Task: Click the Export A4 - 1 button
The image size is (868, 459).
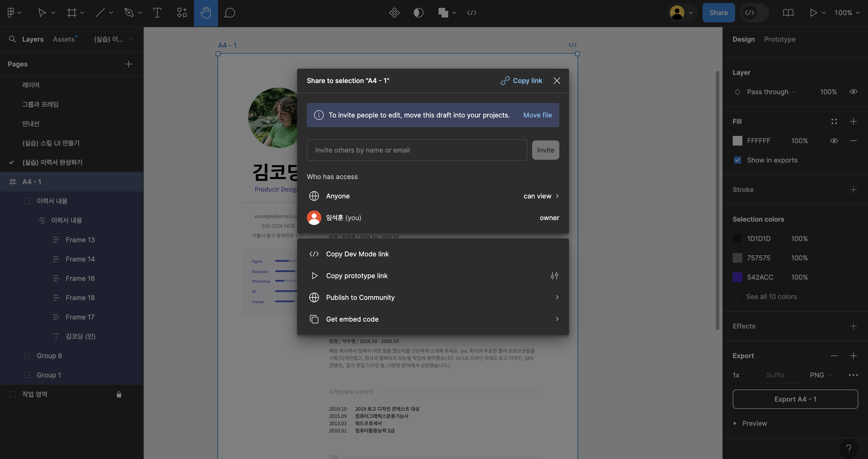Action: [x=795, y=399]
